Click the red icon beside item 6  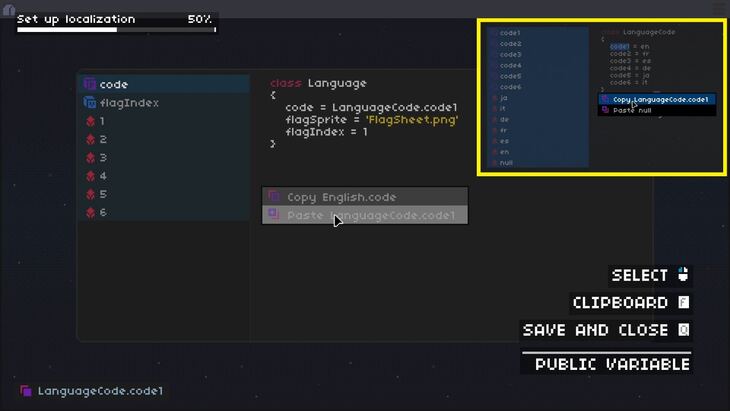pyautogui.click(x=89, y=213)
